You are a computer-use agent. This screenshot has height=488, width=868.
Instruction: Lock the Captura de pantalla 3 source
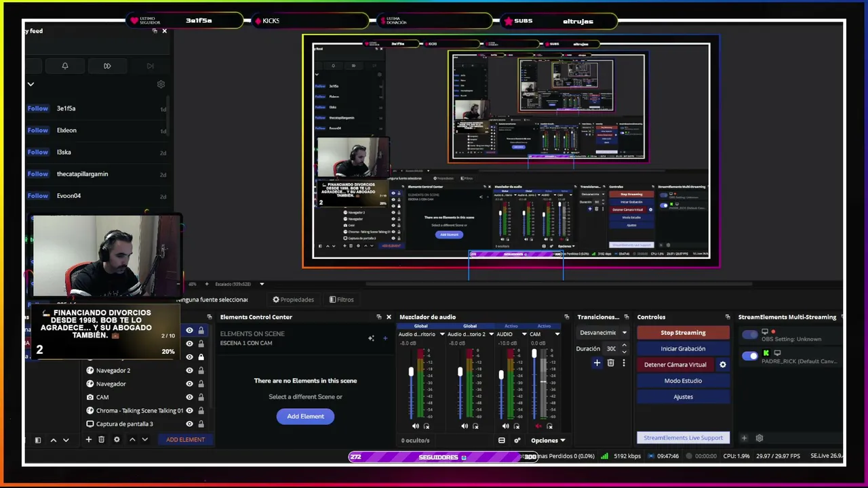tap(201, 424)
